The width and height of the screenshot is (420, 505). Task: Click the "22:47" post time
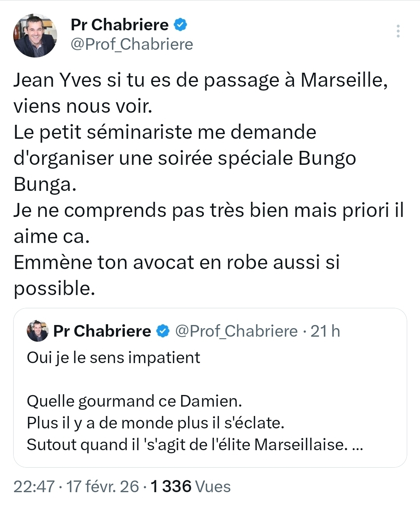(34, 486)
